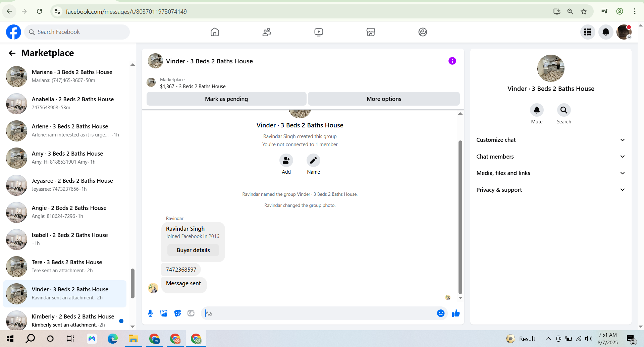
Task: Open the Chrome profile icon
Action: click(620, 11)
